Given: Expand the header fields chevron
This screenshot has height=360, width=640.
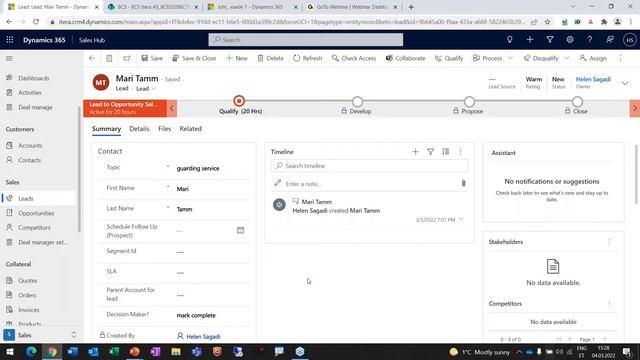Looking at the screenshot, I should 625,83.
